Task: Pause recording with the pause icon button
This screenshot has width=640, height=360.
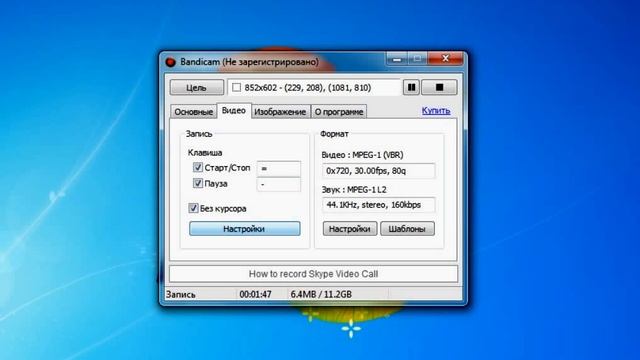Action: 411,87
